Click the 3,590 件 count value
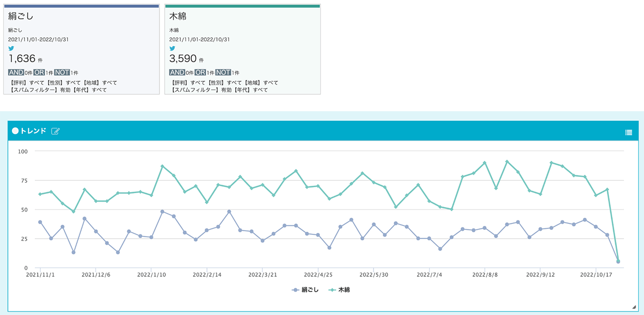644x315 pixels. pyautogui.click(x=186, y=59)
